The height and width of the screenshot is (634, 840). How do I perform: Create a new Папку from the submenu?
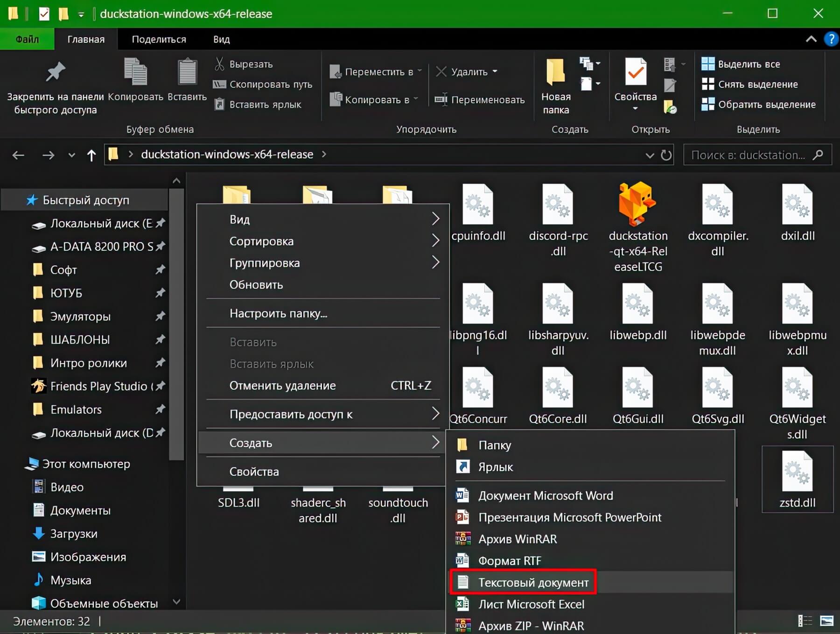click(590, 445)
